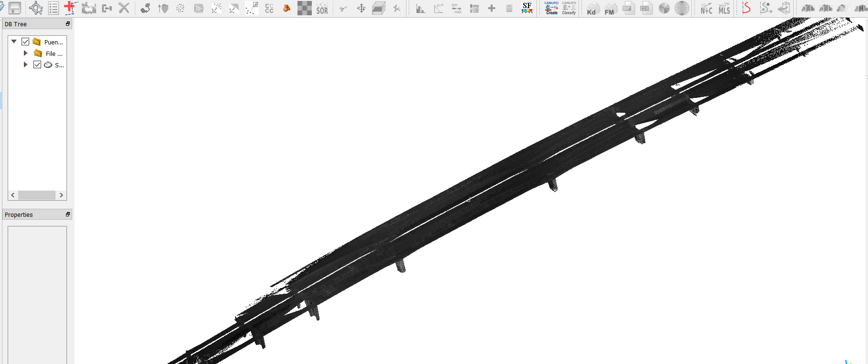The width and height of the screenshot is (868, 364).
Task: Uncheck the Puen... root folder checkbox
Action: pos(25,42)
